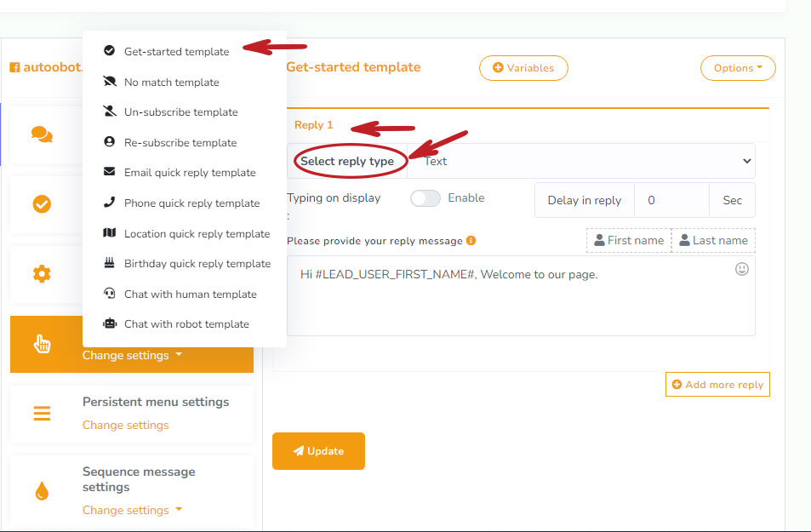Expand the Options dropdown button

point(737,68)
